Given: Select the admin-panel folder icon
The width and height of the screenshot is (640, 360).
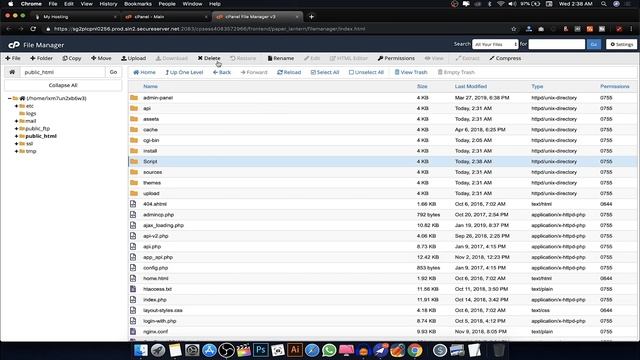Looking at the screenshot, I should pos(134,98).
